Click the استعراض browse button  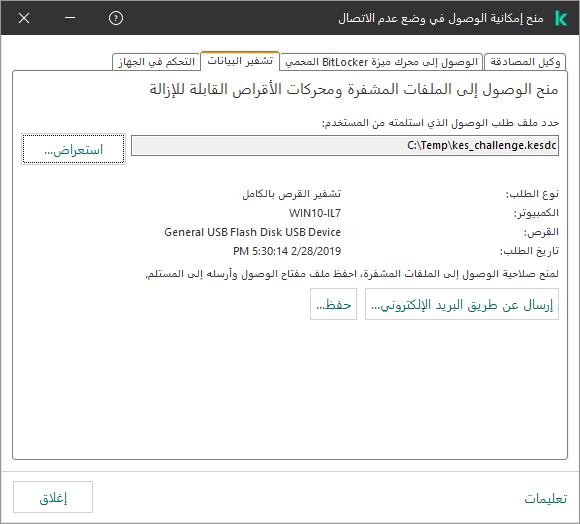73,149
